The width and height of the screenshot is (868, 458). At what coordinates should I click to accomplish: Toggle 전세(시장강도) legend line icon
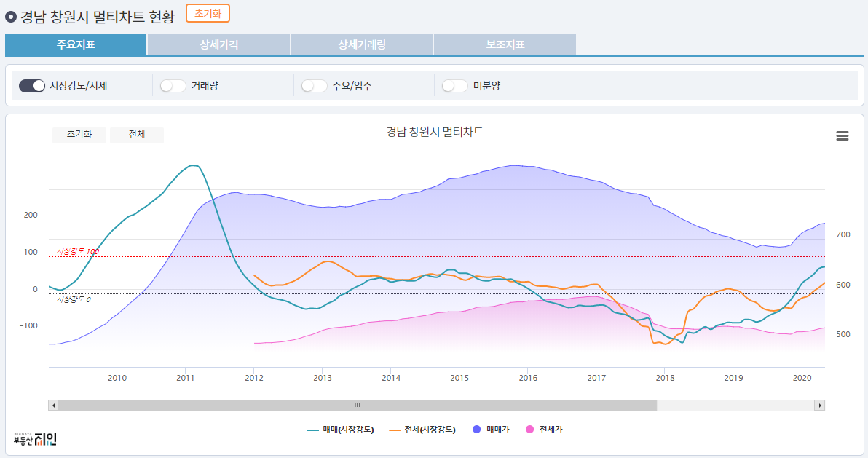coord(395,430)
